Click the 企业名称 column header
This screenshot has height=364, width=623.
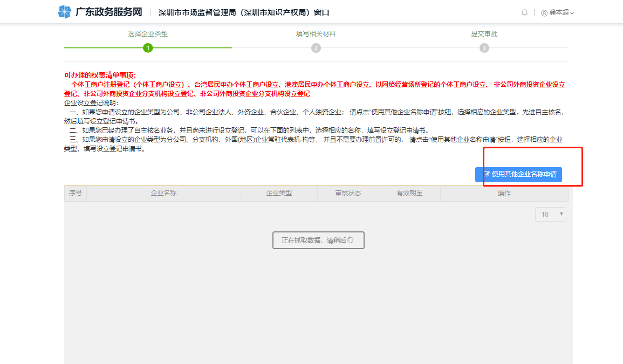click(163, 193)
